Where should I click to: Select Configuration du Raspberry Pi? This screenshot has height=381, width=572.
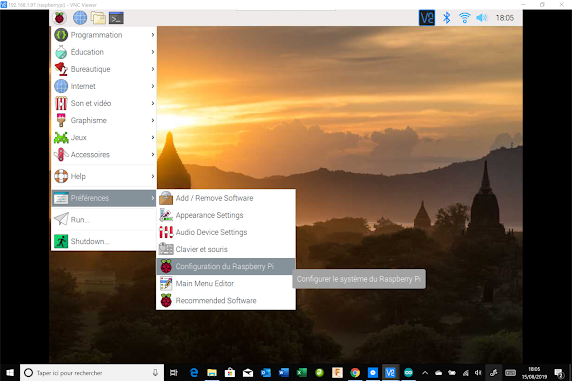click(x=226, y=266)
